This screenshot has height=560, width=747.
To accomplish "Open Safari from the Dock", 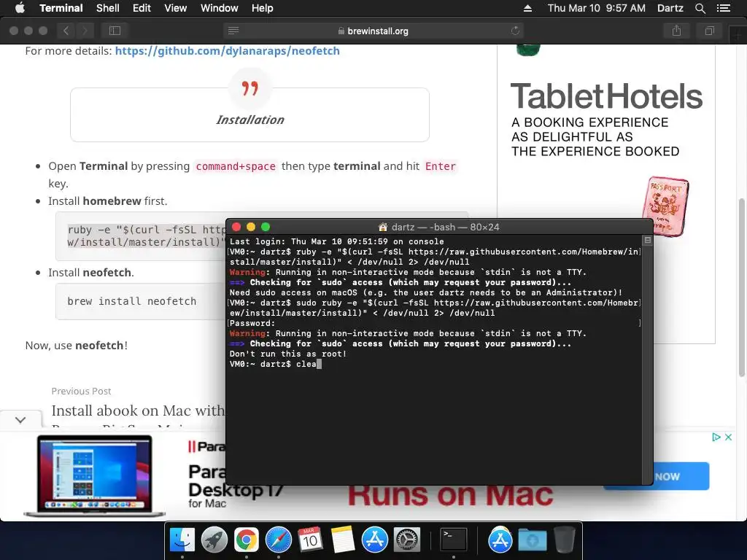I will pos(278,540).
